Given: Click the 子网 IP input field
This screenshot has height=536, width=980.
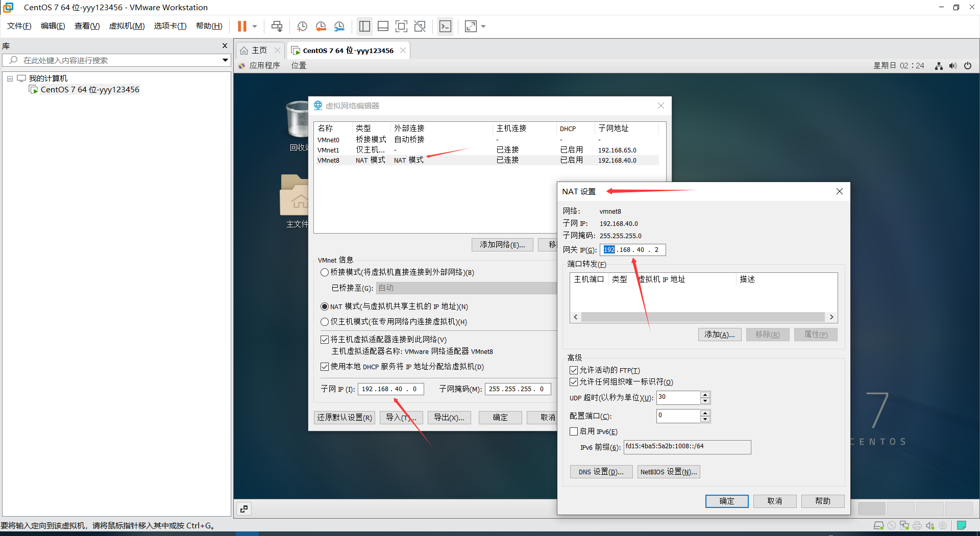Looking at the screenshot, I should click(x=390, y=389).
